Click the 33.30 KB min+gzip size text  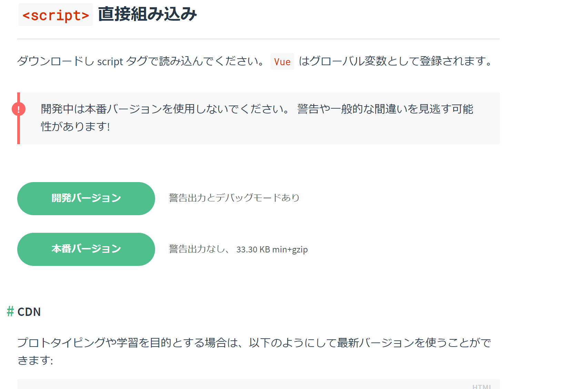click(x=272, y=249)
